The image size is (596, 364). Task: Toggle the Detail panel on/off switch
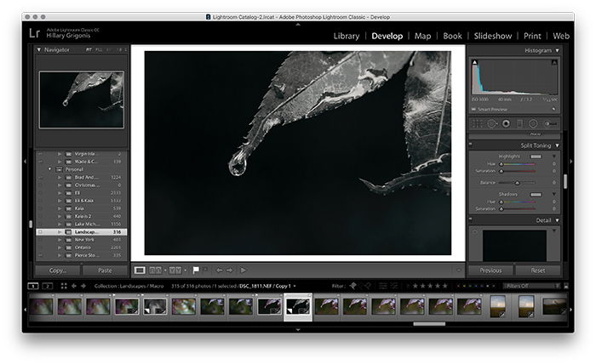pyautogui.click(x=471, y=219)
